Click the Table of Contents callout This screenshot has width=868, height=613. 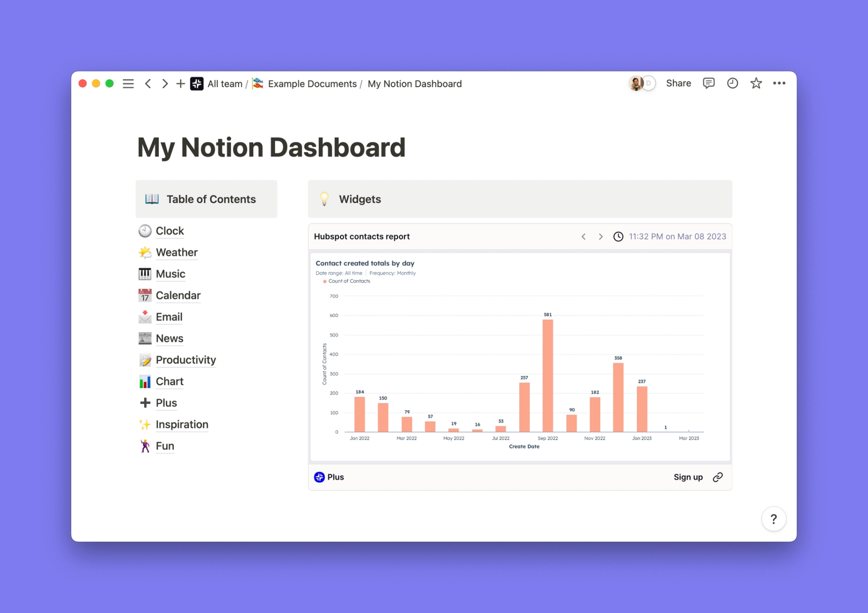(206, 199)
